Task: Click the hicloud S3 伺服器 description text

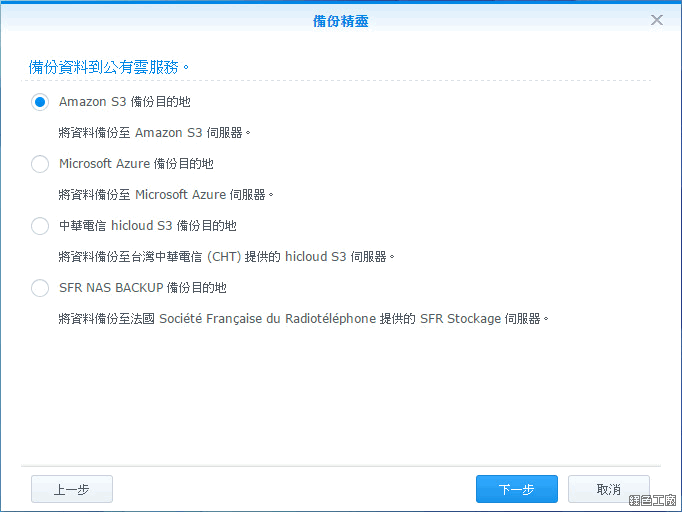Action: pyautogui.click(x=226, y=257)
